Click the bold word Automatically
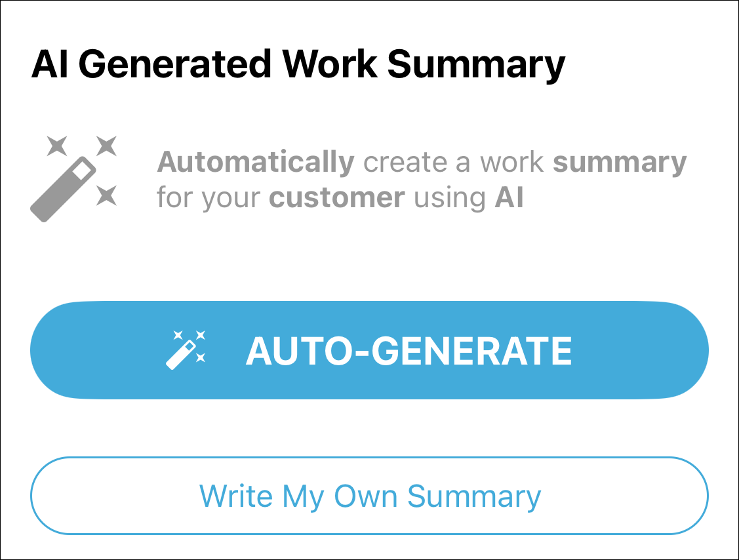Viewport: 739px width, 560px height. 256,163
